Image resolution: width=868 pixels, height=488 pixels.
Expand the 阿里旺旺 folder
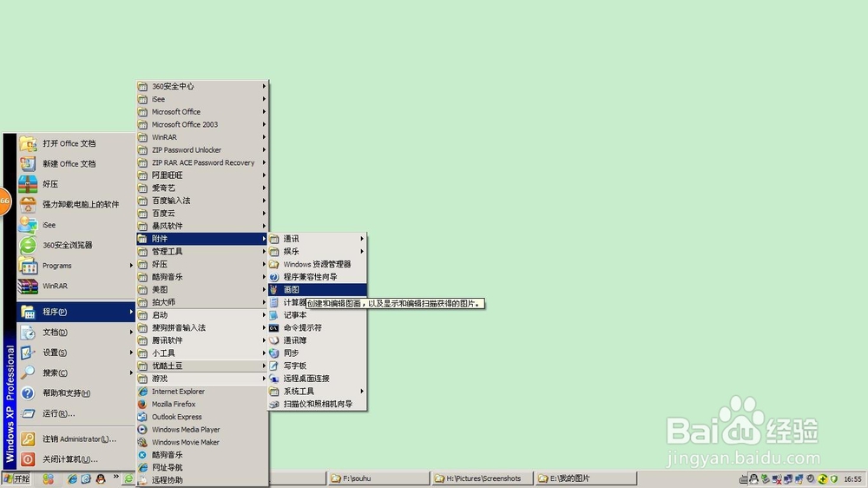tap(202, 175)
